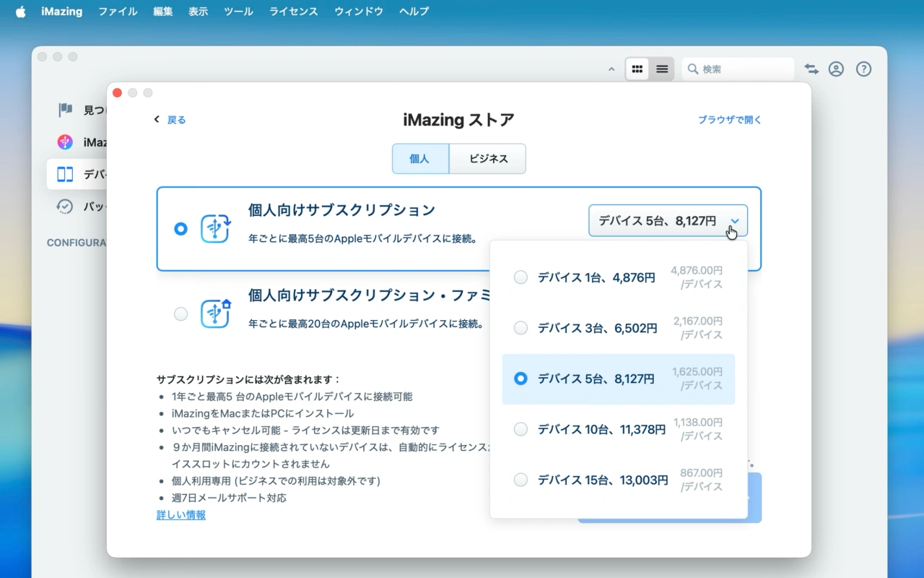
Task: Select the 個人 tab
Action: [x=420, y=159]
